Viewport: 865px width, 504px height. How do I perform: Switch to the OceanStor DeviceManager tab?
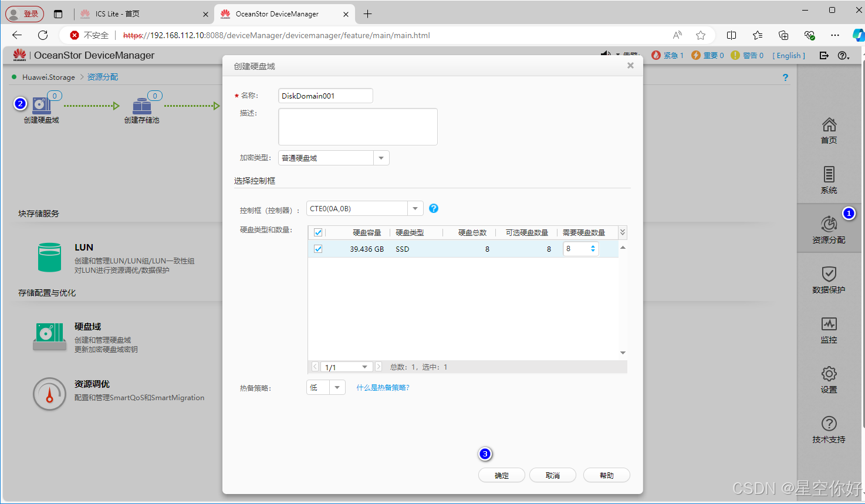[285, 14]
